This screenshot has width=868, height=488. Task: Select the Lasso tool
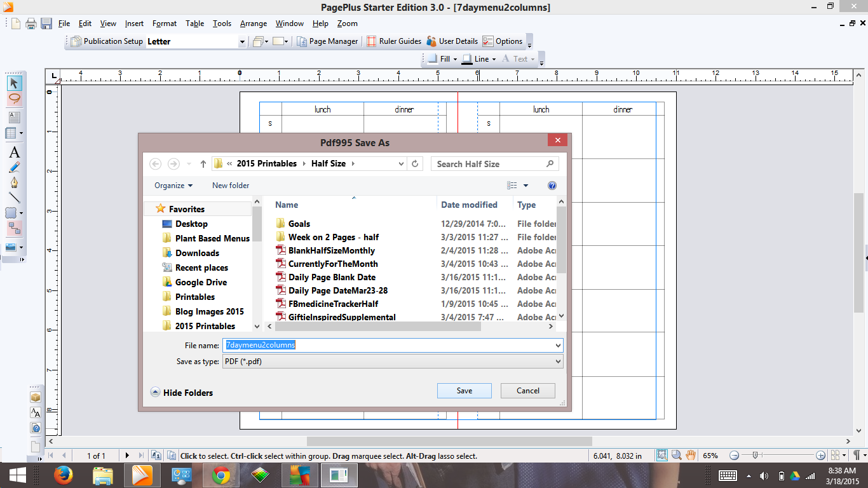coord(14,99)
